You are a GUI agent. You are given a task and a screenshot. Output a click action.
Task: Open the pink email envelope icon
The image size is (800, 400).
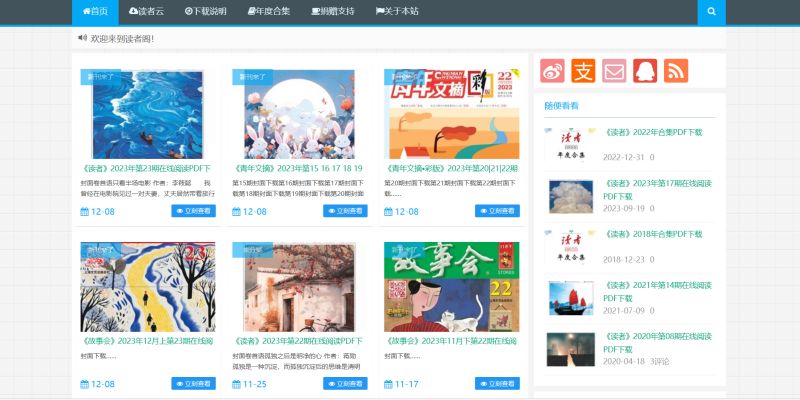click(614, 71)
